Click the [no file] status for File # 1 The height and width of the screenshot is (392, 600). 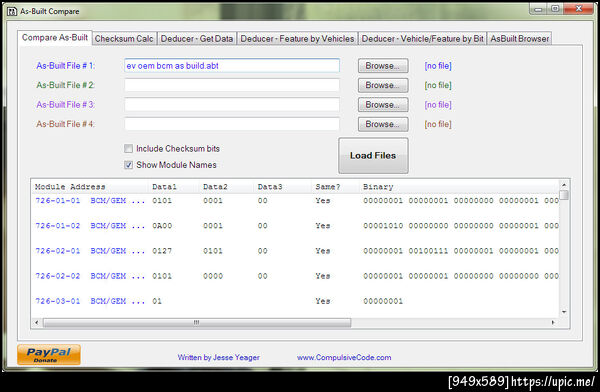tap(438, 66)
